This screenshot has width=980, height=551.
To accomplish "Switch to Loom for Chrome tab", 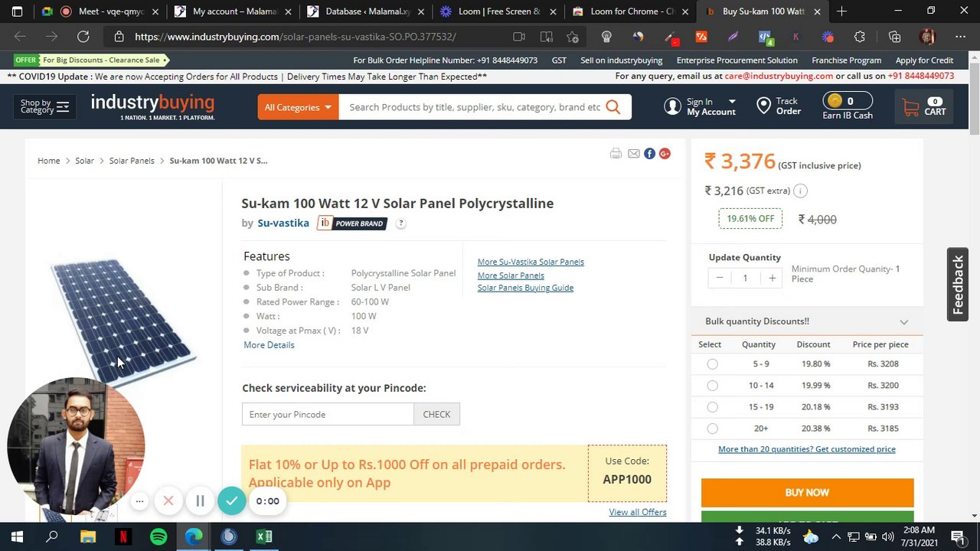I will [x=630, y=11].
